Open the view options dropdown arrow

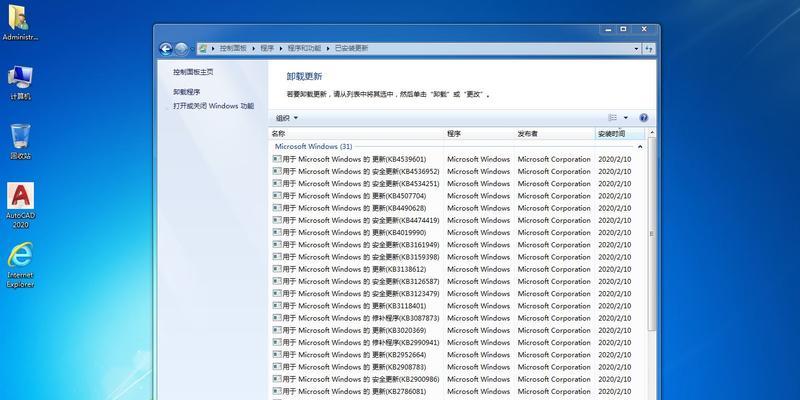point(626,118)
